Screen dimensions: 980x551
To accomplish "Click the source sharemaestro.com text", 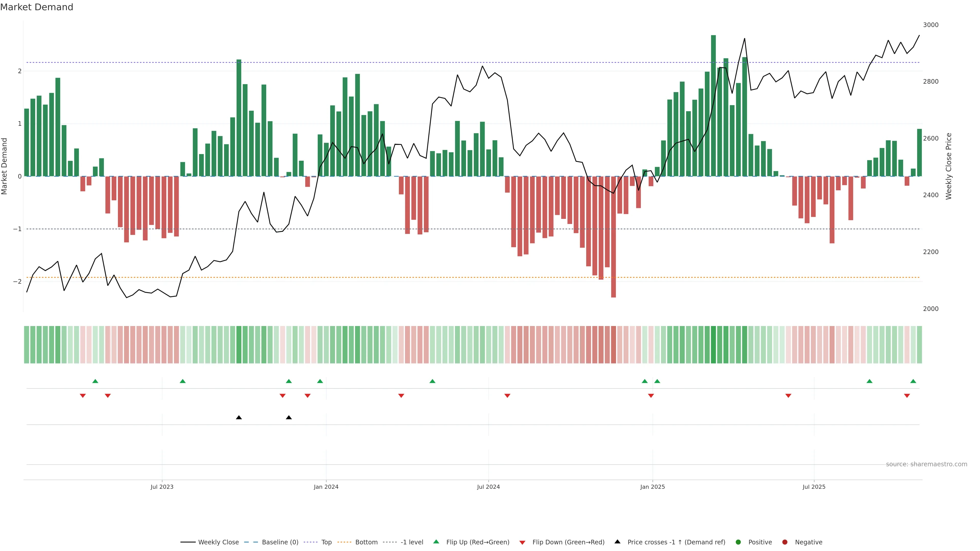I will click(x=926, y=464).
